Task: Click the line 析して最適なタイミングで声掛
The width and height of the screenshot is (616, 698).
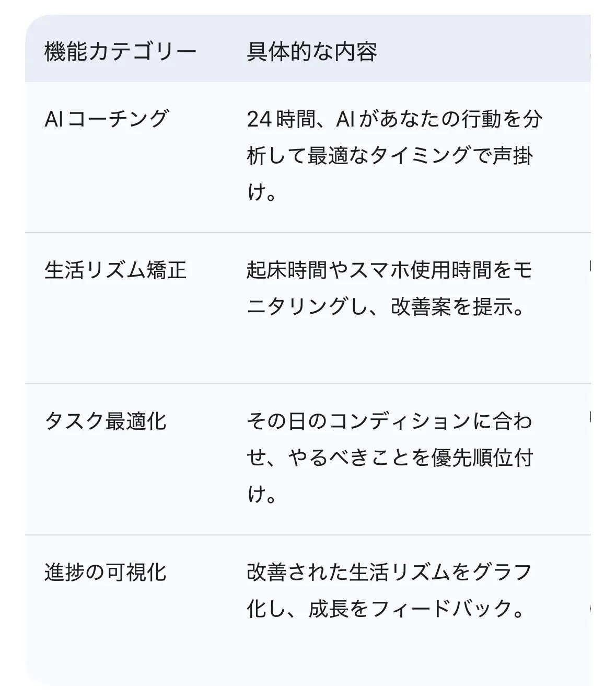Action: pos(390,156)
